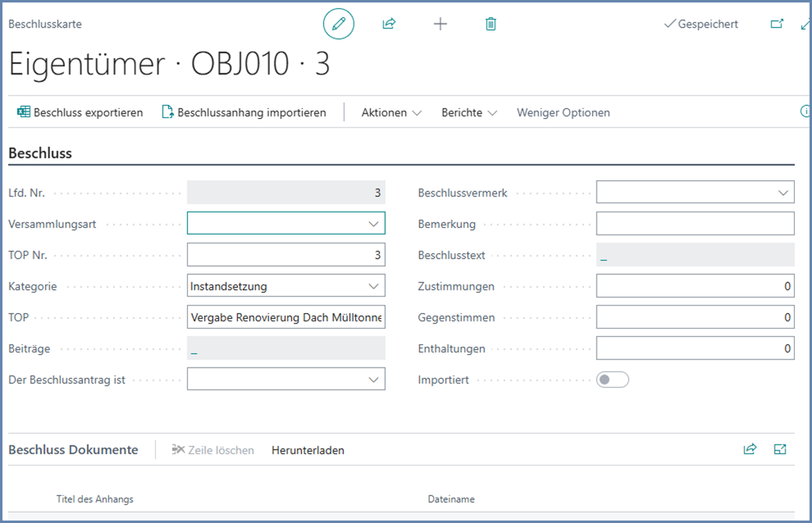Open card in new window icon
This screenshot has width=812, height=523.
point(777,24)
